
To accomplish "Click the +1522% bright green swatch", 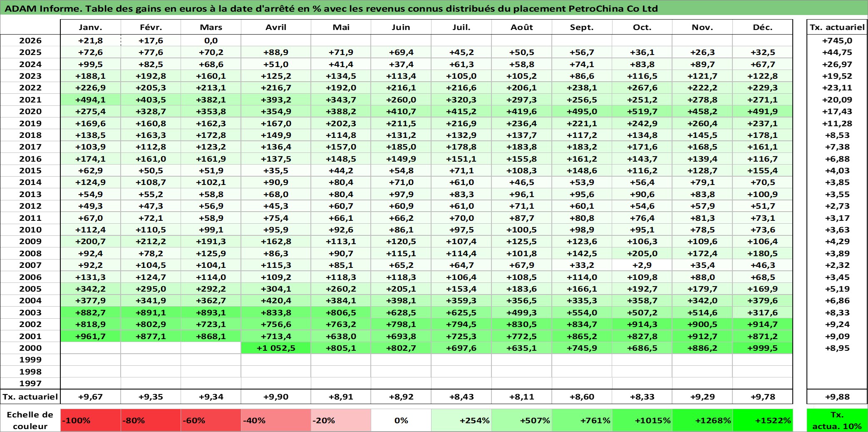I will [763, 420].
